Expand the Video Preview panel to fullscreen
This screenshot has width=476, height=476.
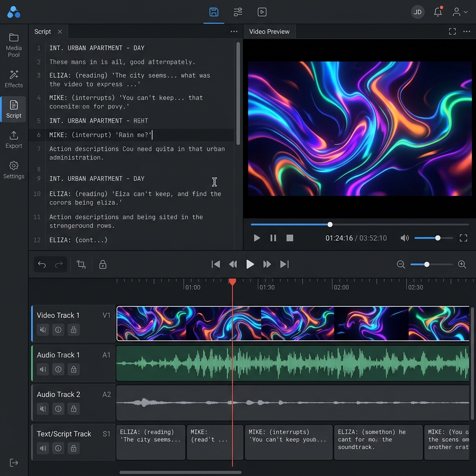[452, 32]
